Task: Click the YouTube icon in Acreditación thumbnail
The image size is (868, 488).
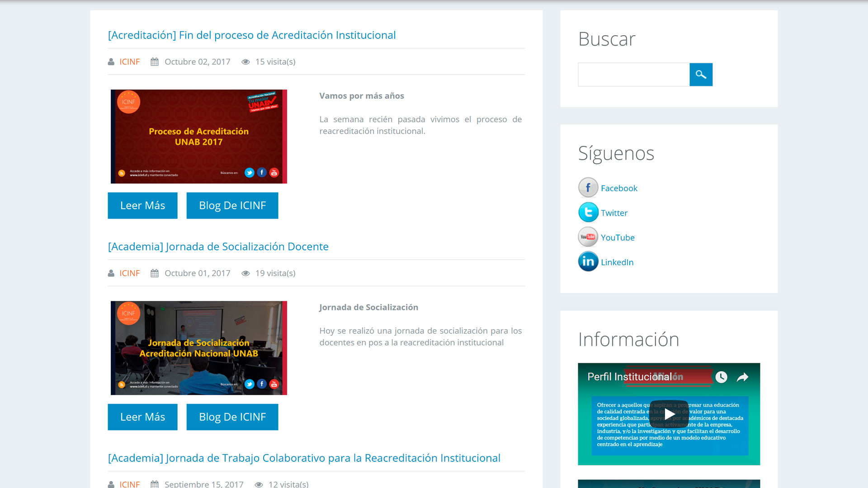Action: 274,173
